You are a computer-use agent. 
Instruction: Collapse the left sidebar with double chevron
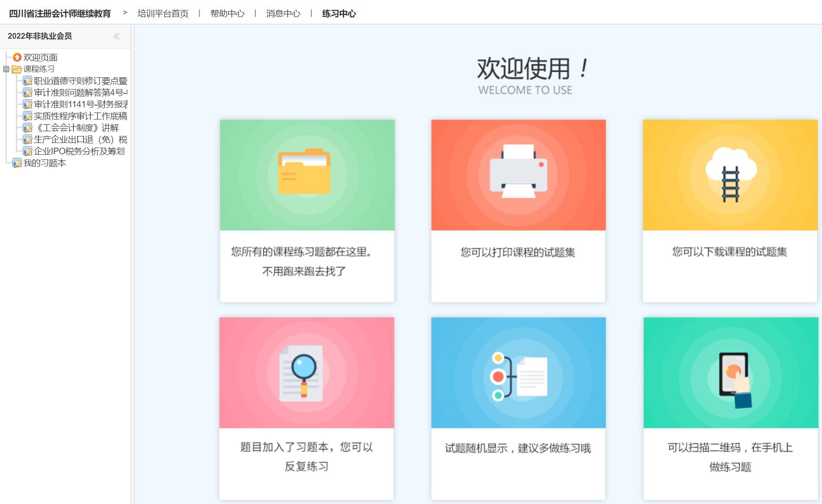click(116, 36)
